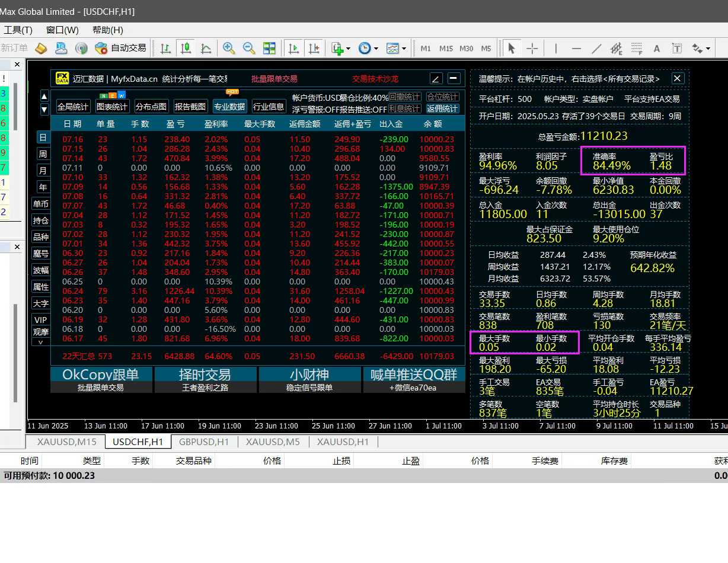Select the VIP side tab
This screenshot has width=728, height=563.
coord(41,320)
